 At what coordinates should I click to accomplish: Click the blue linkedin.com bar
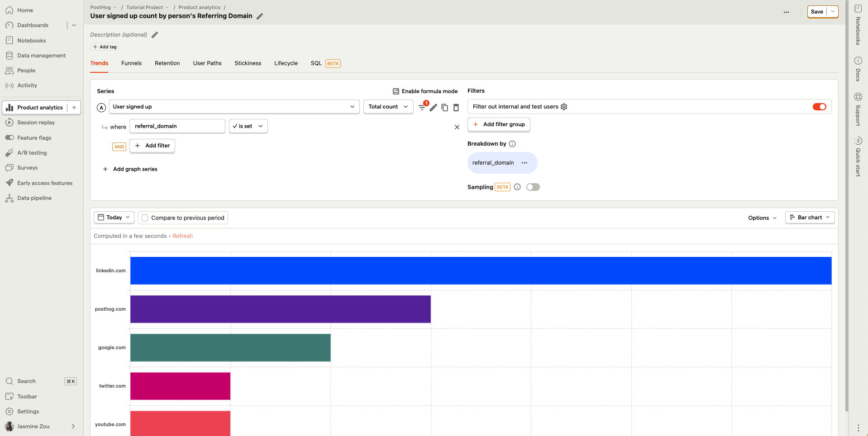click(481, 271)
